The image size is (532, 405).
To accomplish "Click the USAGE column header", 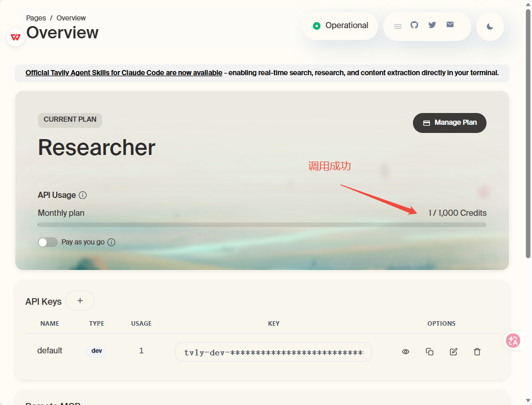I will click(x=142, y=324).
